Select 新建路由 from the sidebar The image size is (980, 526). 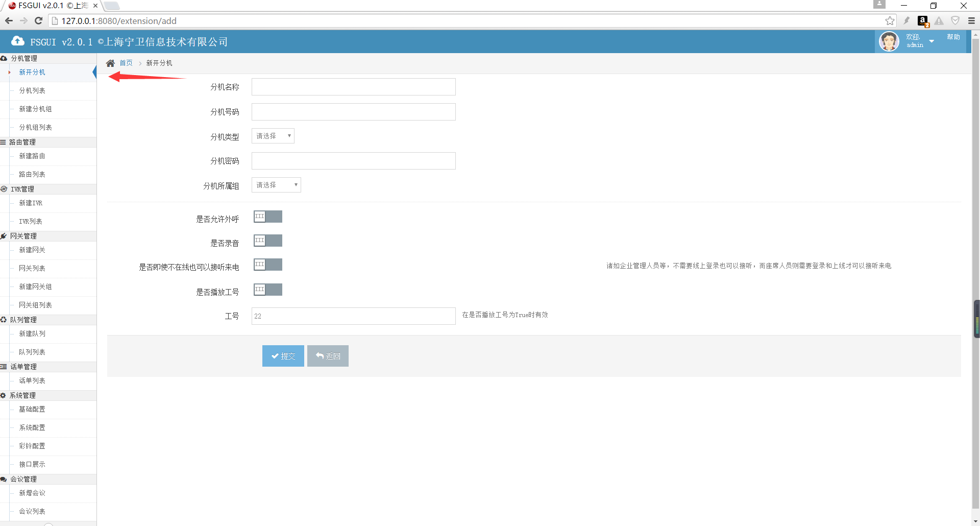[32, 156]
